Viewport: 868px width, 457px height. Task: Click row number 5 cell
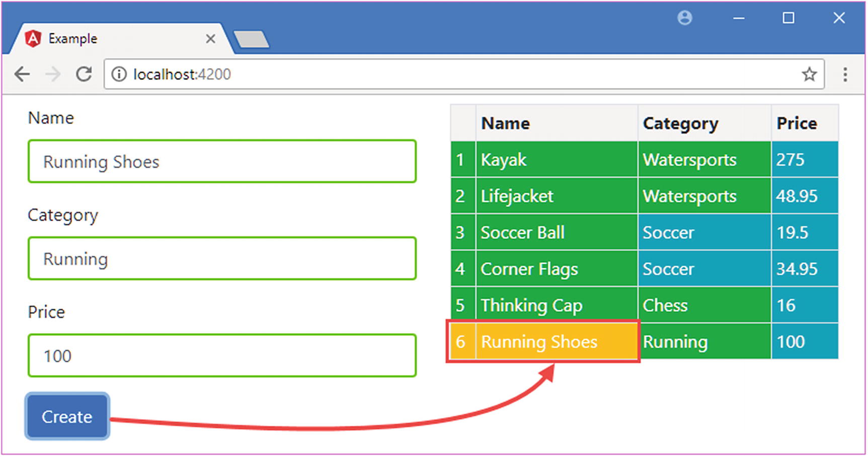pyautogui.click(x=463, y=305)
